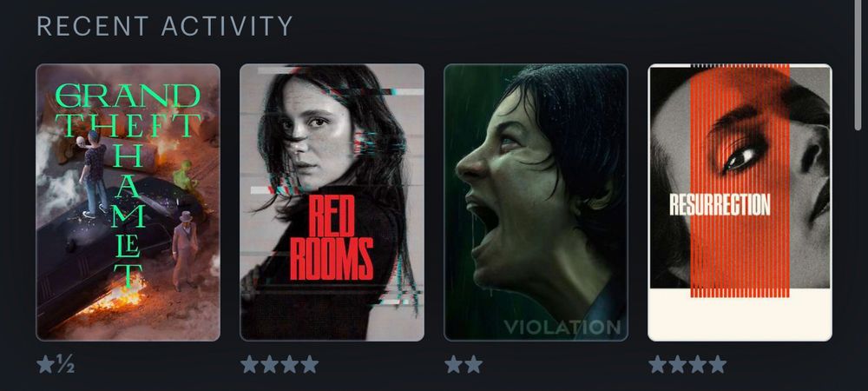Viewport: 868px width, 391px height.
Task: View the Resurrection film poster
Action: pos(740,202)
